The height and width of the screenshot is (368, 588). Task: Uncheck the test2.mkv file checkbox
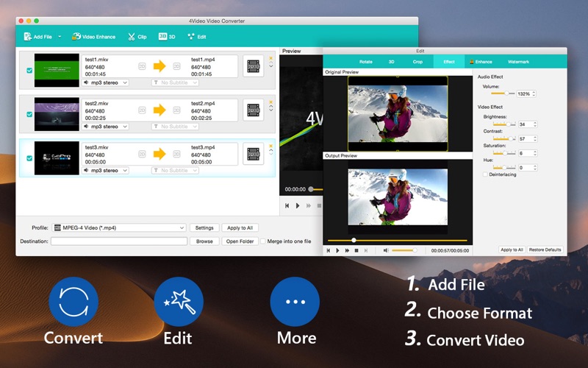29,114
